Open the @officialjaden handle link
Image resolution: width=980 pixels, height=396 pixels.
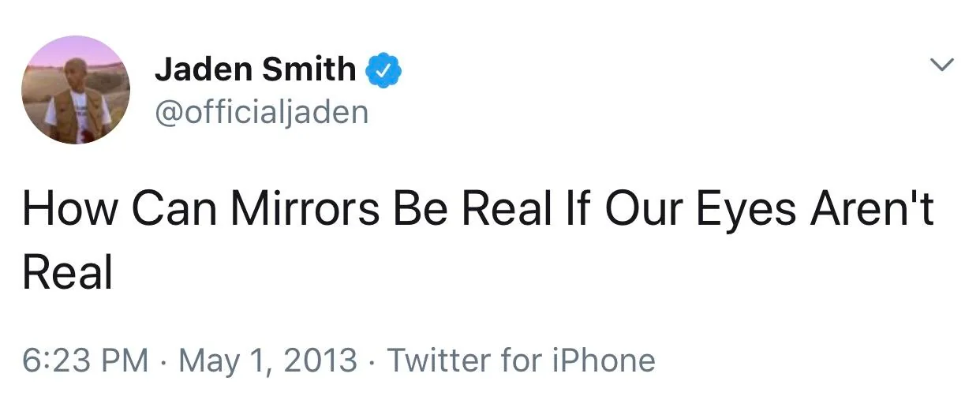click(x=262, y=112)
